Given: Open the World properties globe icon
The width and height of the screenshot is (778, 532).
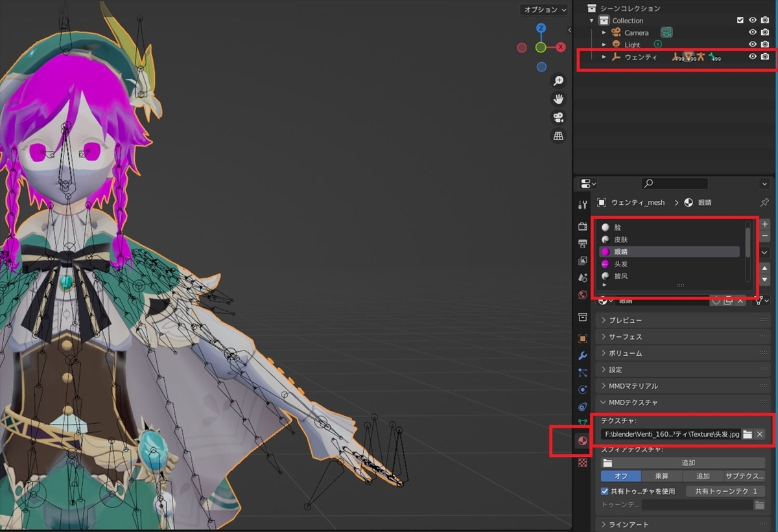Looking at the screenshot, I should click(582, 295).
